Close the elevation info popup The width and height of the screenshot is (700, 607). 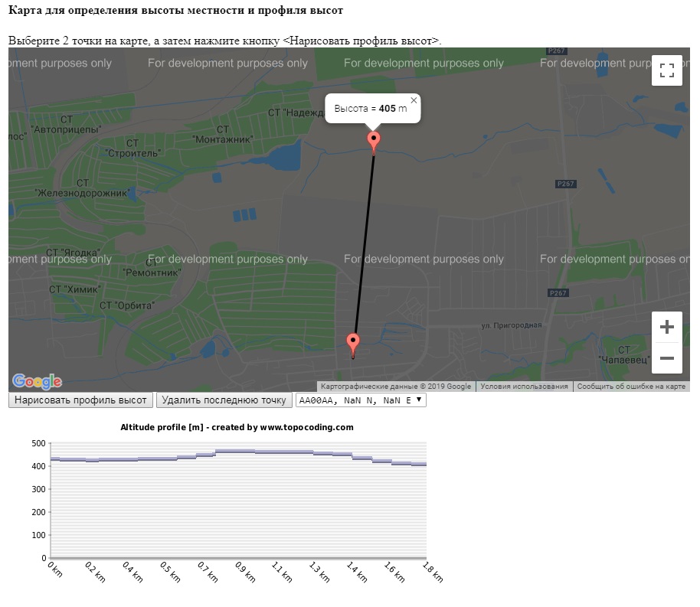[x=414, y=100]
